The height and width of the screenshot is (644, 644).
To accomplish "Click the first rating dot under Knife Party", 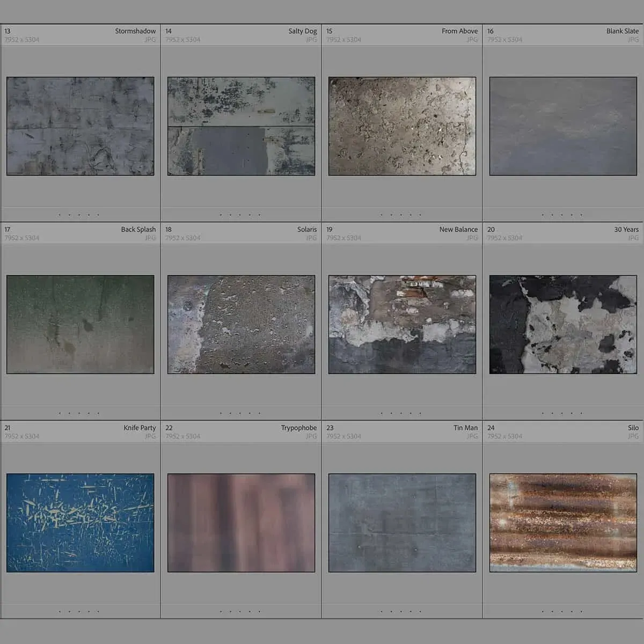I will 60,611.
